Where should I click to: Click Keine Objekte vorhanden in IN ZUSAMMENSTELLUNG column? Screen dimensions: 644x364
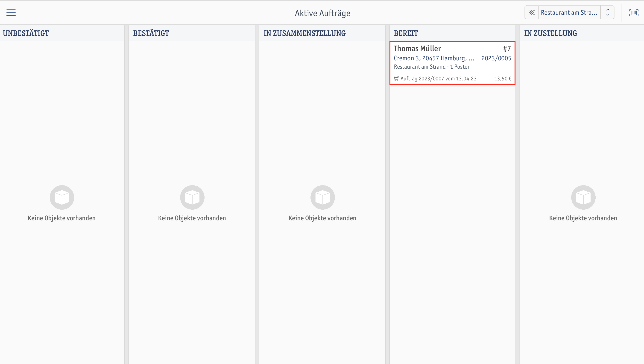(x=322, y=218)
